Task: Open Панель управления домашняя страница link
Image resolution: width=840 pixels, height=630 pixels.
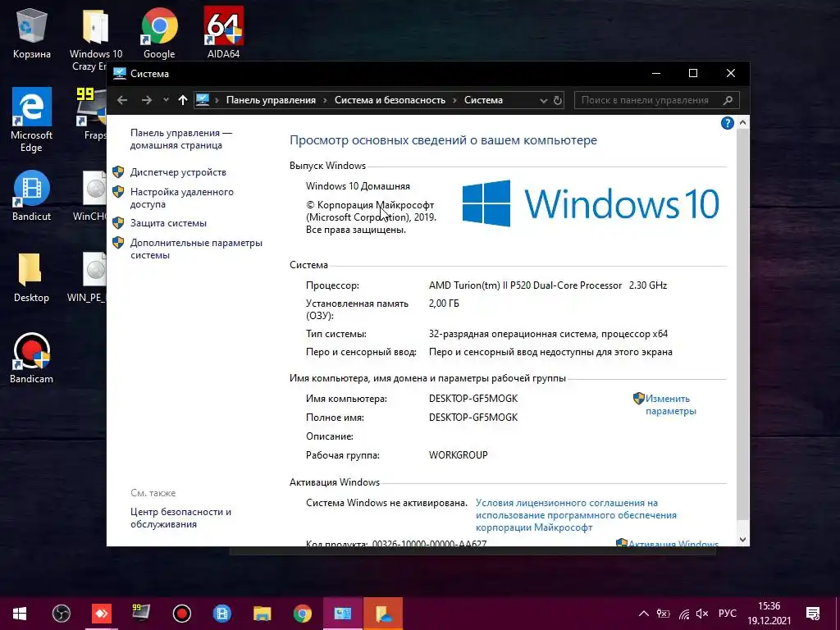Action: tap(181, 139)
